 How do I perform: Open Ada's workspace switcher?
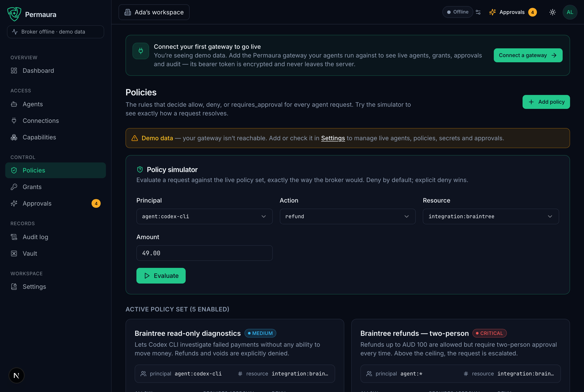tap(154, 12)
